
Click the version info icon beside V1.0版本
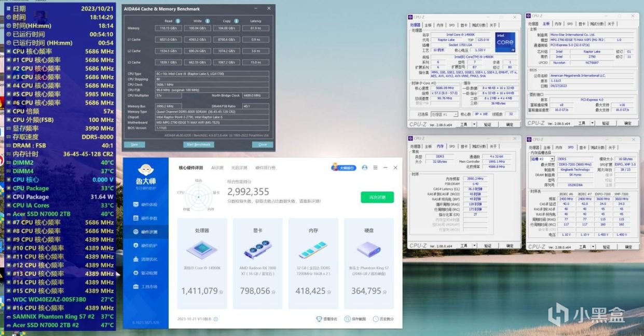pyautogui.click(x=215, y=319)
